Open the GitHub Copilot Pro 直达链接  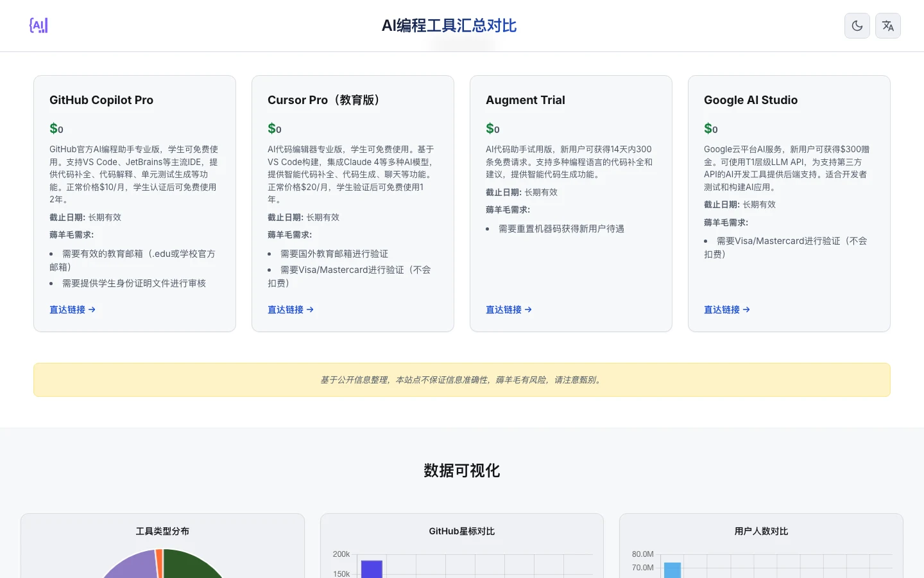click(x=73, y=310)
